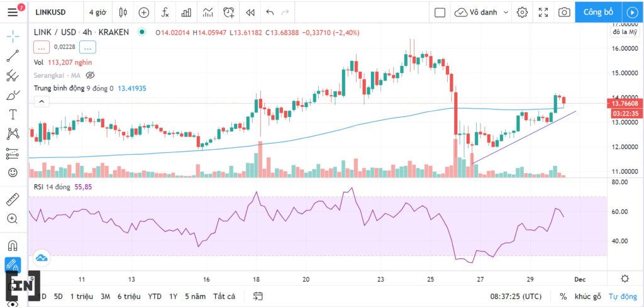Image resolution: width=644 pixels, height=307 pixels.
Task: Open the 4 giờ interval dropdown
Action: (x=97, y=13)
